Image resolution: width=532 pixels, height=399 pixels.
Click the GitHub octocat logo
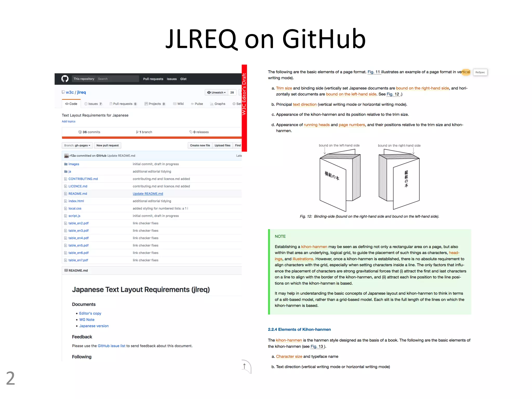click(x=65, y=79)
